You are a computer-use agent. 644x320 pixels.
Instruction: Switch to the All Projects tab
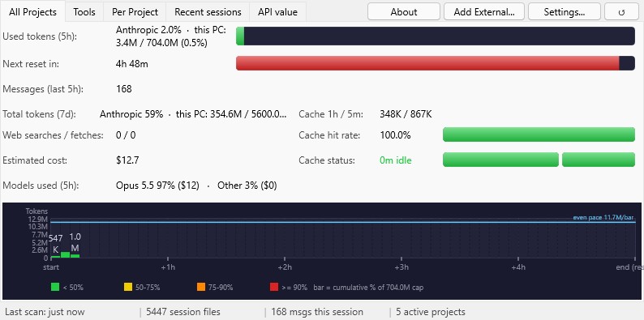[33, 12]
